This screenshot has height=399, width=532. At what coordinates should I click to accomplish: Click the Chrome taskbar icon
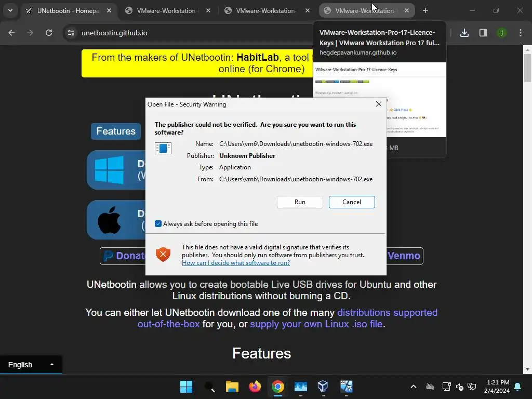(277, 387)
